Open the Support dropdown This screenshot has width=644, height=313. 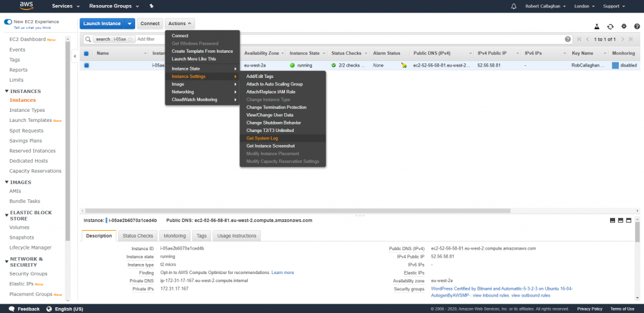pyautogui.click(x=614, y=6)
